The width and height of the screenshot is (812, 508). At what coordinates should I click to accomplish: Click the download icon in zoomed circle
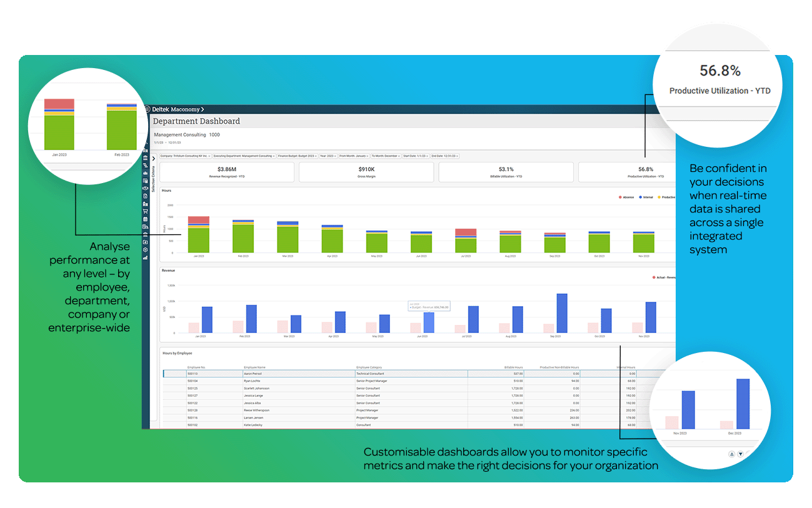[731, 454]
